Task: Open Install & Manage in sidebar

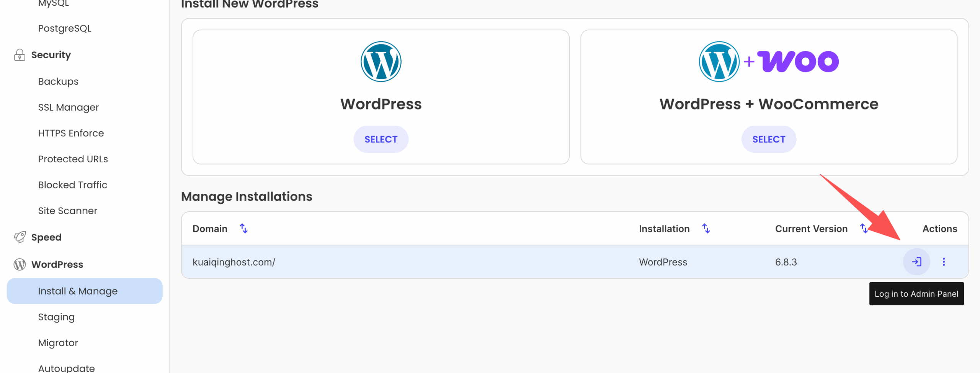Action: pos(78,291)
